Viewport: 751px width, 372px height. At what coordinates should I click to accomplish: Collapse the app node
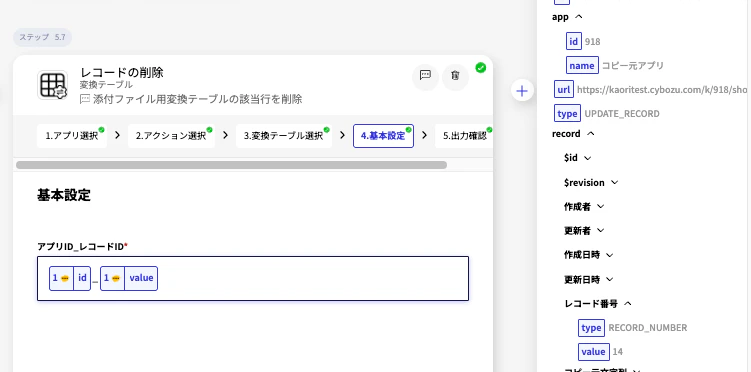[x=579, y=17]
